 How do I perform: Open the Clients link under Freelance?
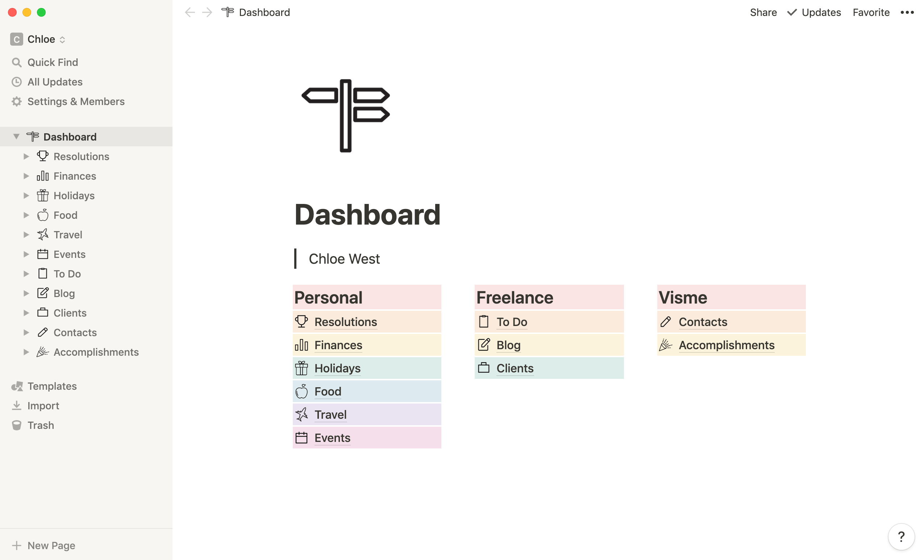(x=515, y=368)
